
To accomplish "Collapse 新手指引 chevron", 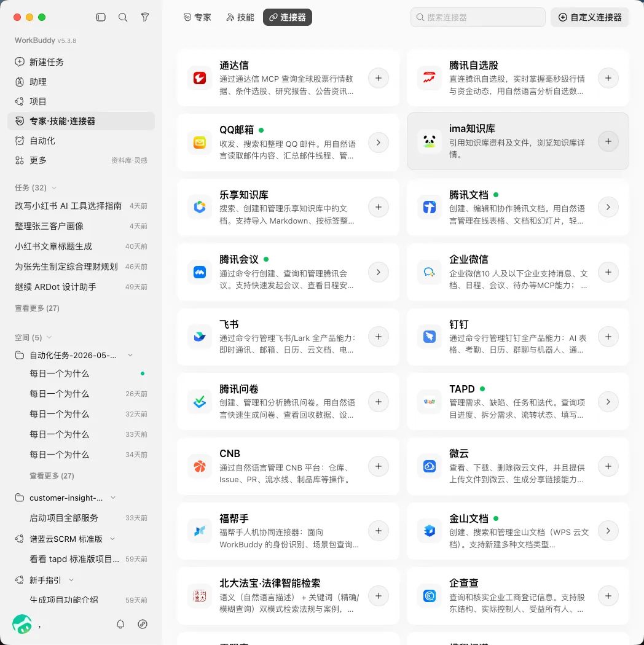I will point(71,580).
